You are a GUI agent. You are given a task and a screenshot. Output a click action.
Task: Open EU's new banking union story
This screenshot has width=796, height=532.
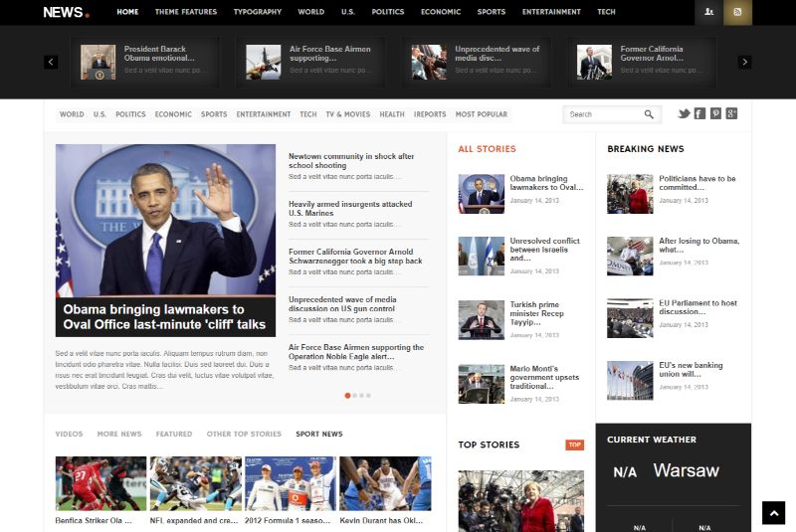point(691,369)
